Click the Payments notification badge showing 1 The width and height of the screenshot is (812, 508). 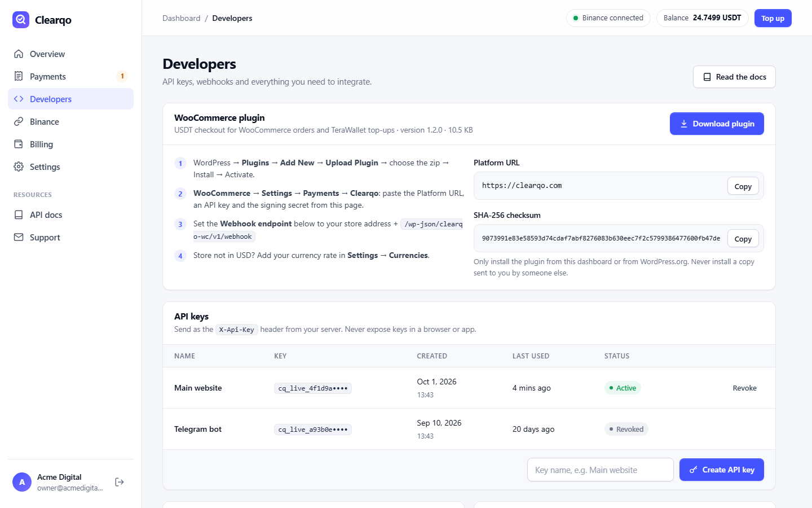(x=122, y=76)
